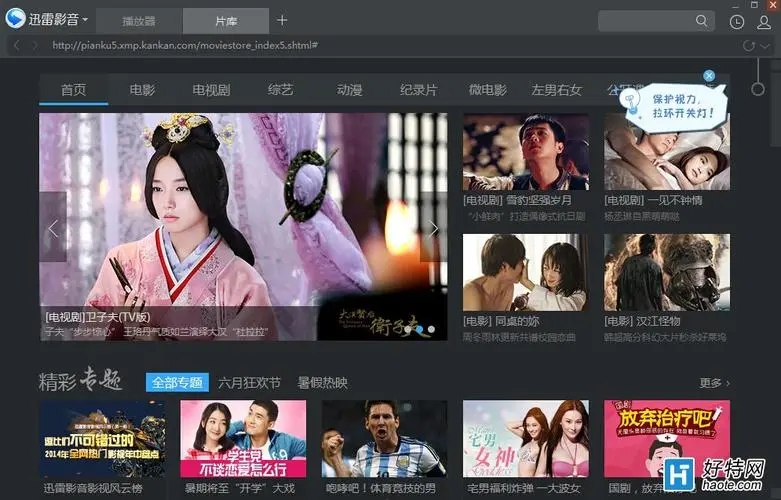Open the 迅雷影音 main menu dropdown
This screenshot has height=500, width=781.
point(86,20)
